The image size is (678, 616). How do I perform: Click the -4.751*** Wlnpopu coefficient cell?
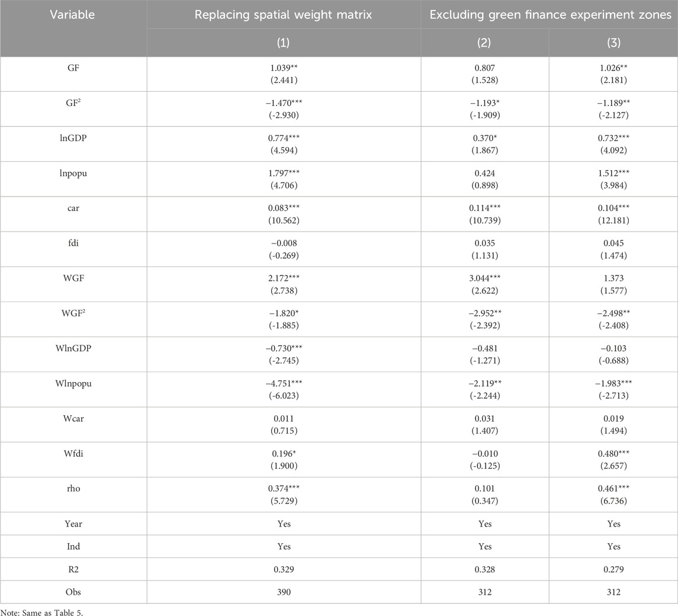tap(284, 384)
